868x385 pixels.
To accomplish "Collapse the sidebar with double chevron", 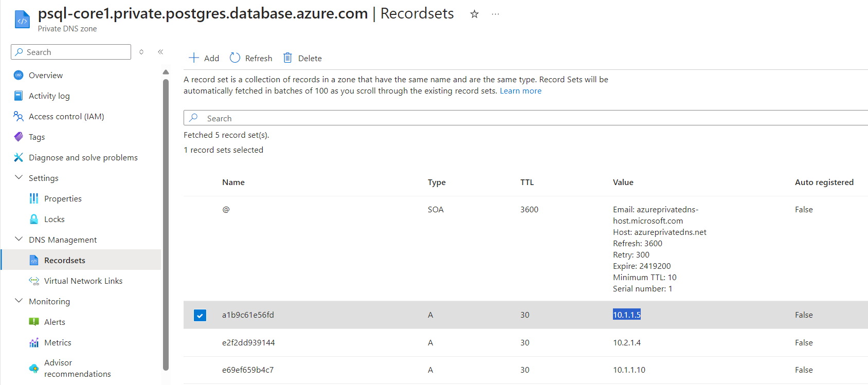I will [x=160, y=52].
